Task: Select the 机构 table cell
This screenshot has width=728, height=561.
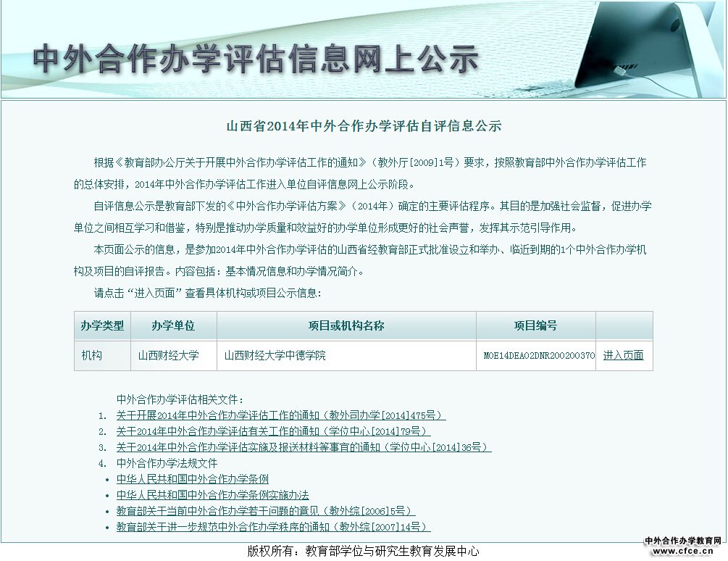Action: [x=103, y=355]
